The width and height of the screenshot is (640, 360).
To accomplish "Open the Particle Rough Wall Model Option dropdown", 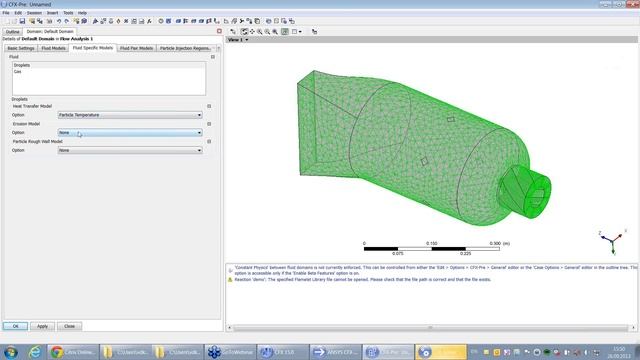I will coord(130,150).
